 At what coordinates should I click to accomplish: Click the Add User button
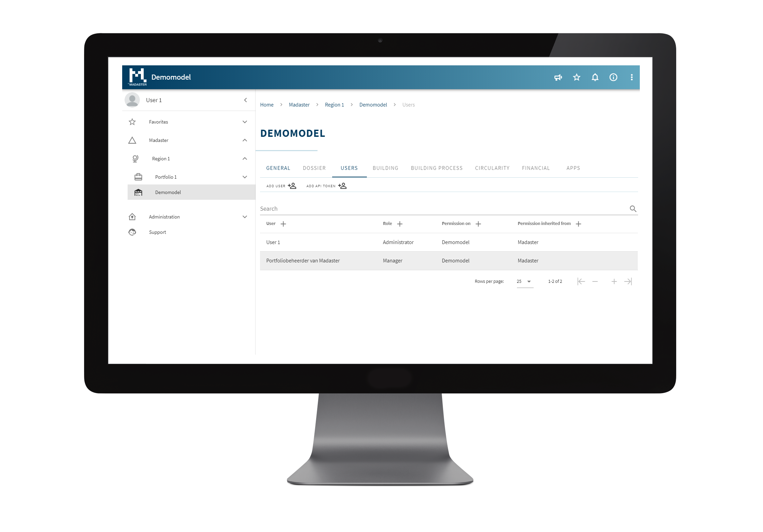[x=280, y=185]
